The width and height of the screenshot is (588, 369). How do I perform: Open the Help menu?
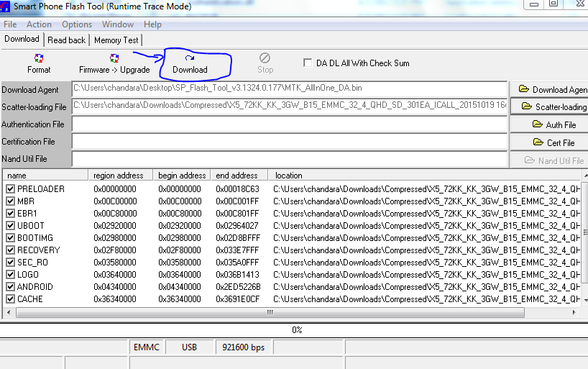click(152, 24)
